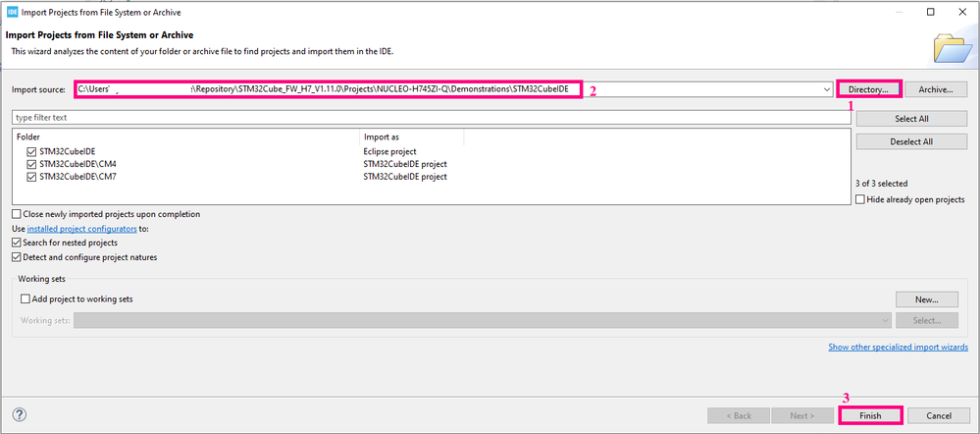Select STM32CubeIDE project cell for CM7
This screenshot has height=434, width=980.
pos(405,177)
